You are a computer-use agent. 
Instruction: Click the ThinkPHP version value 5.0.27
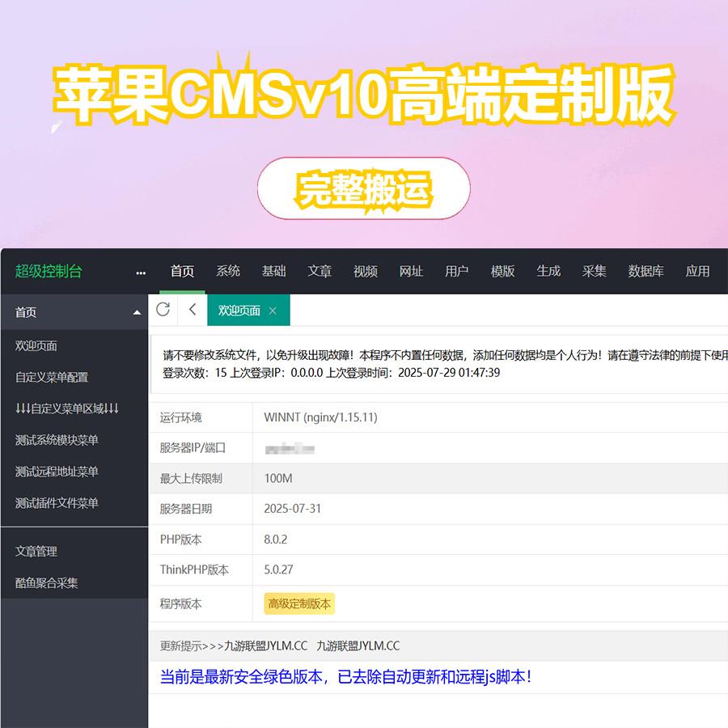click(278, 569)
